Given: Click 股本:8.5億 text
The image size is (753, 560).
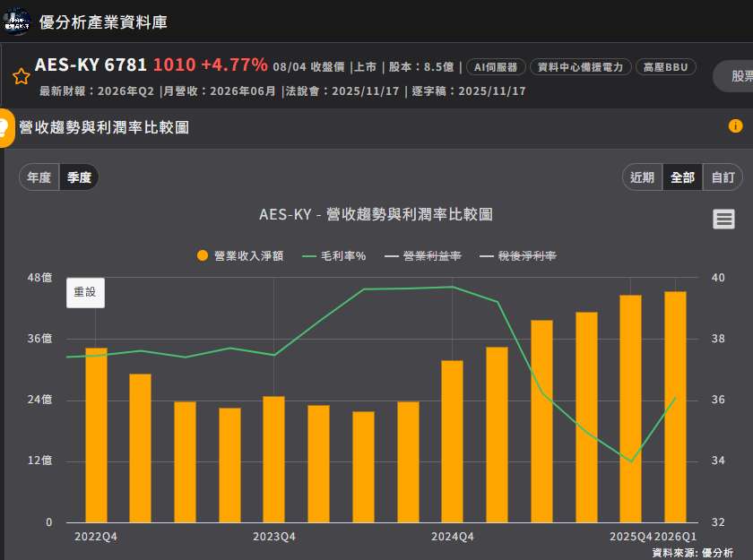Looking at the screenshot, I should pyautogui.click(x=421, y=66).
